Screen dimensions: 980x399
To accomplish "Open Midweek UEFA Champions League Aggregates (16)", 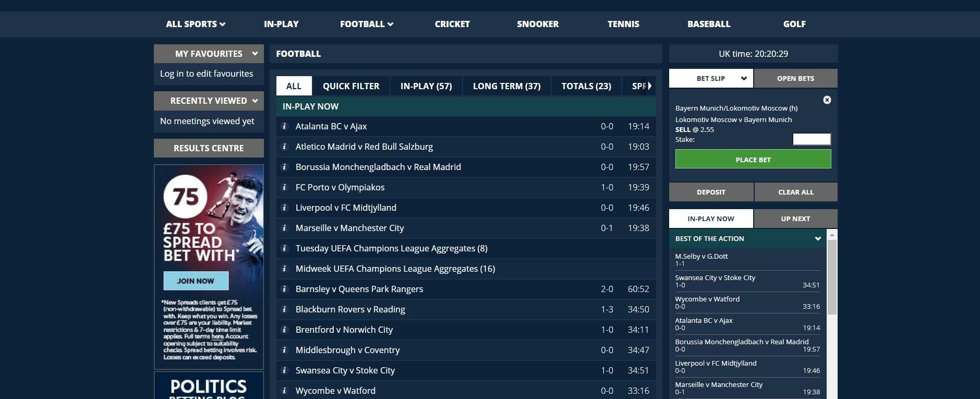I will pos(395,269).
